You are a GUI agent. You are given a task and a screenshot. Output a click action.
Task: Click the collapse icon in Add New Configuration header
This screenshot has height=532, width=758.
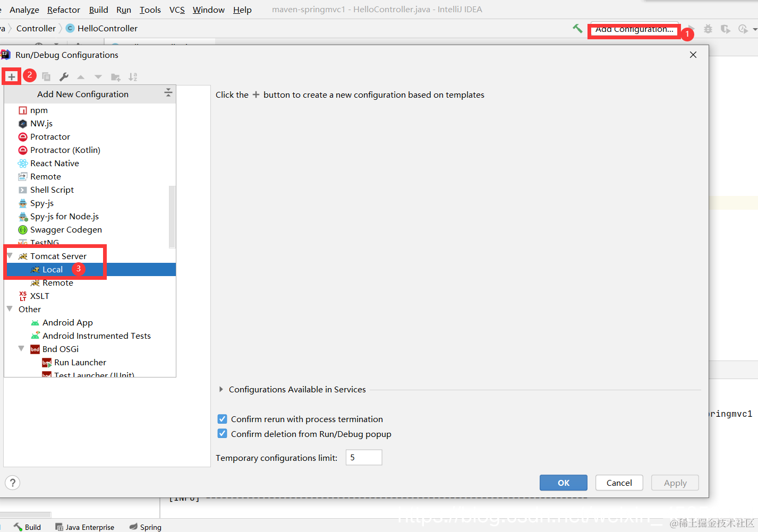click(168, 93)
